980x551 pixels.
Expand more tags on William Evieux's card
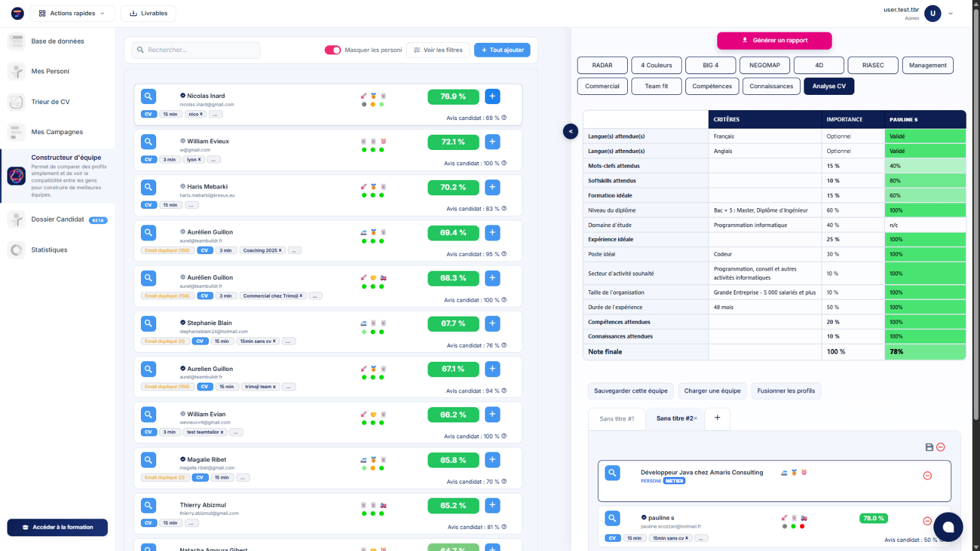click(214, 160)
